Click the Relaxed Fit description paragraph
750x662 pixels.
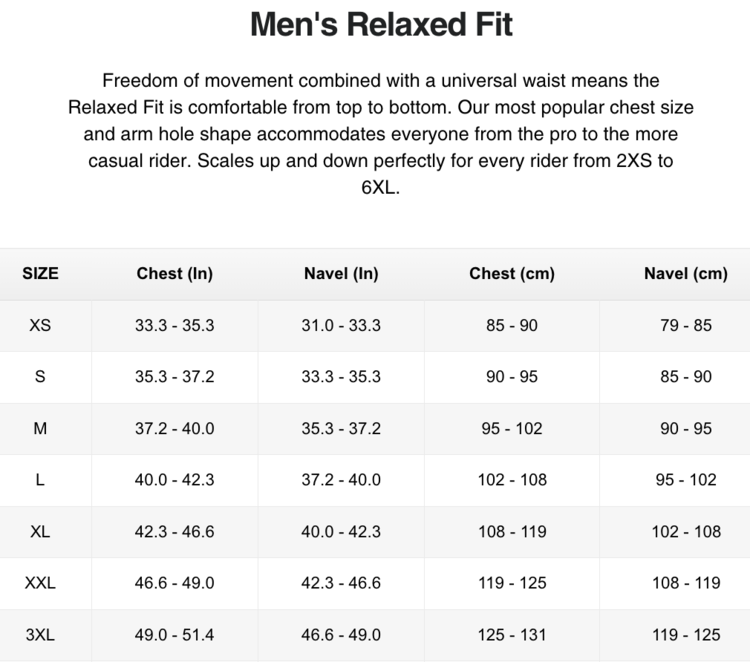[381, 134]
